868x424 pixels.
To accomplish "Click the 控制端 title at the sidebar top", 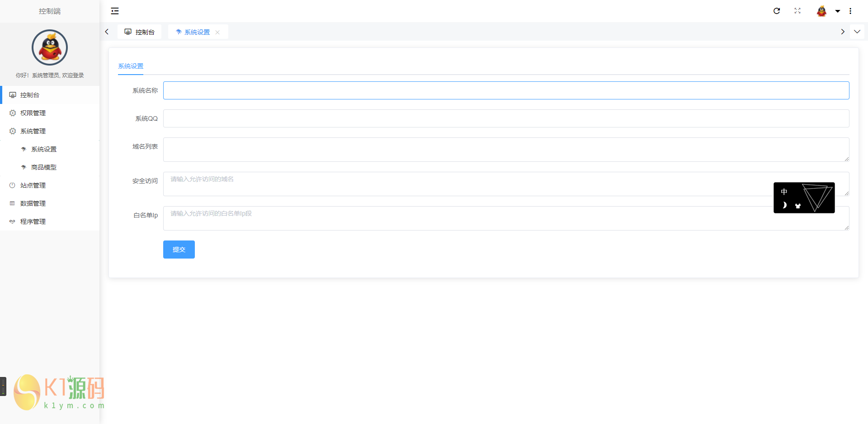I will [x=50, y=11].
